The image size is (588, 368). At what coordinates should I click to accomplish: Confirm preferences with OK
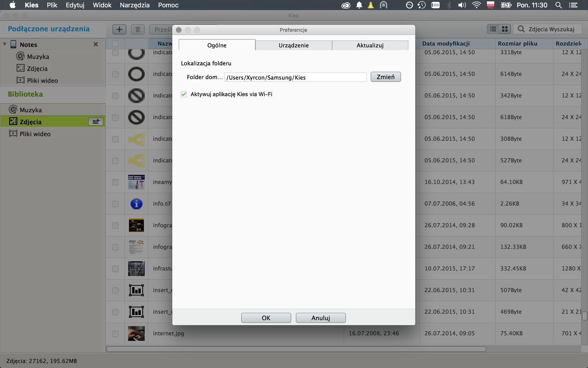tap(266, 318)
